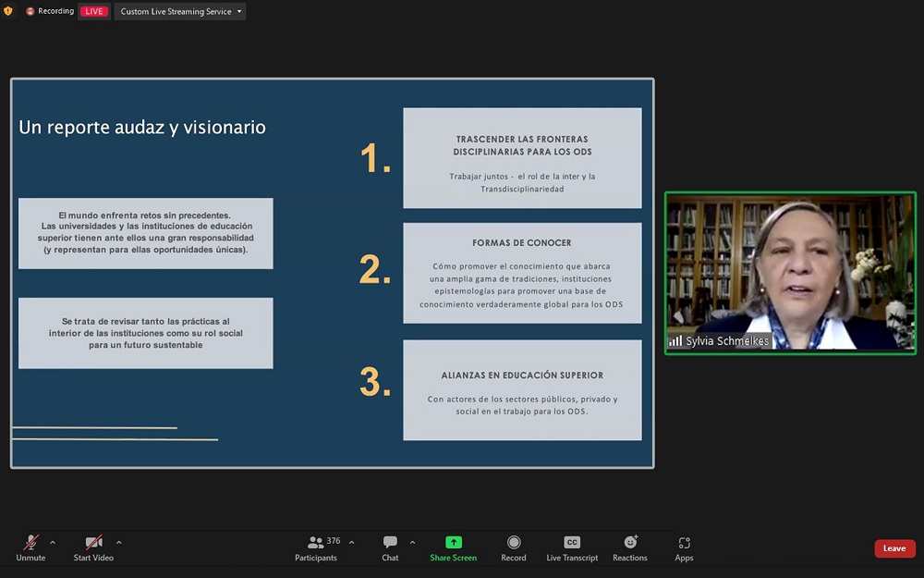Click the Unmute microphone icon
The image size is (924, 578).
30,543
